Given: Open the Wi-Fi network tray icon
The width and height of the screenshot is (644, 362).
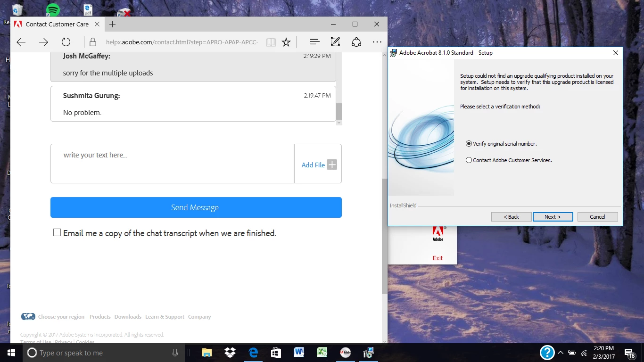Looking at the screenshot, I should pyautogui.click(x=584, y=353).
